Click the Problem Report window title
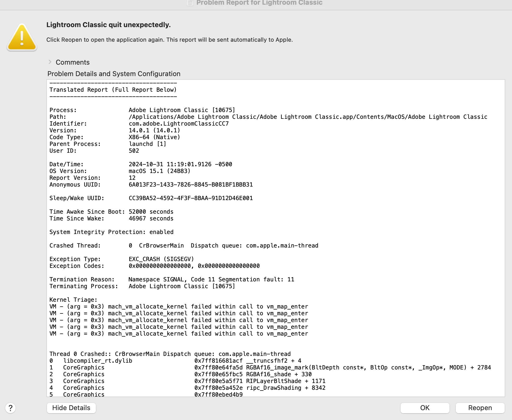This screenshot has height=420, width=512. point(259,3)
